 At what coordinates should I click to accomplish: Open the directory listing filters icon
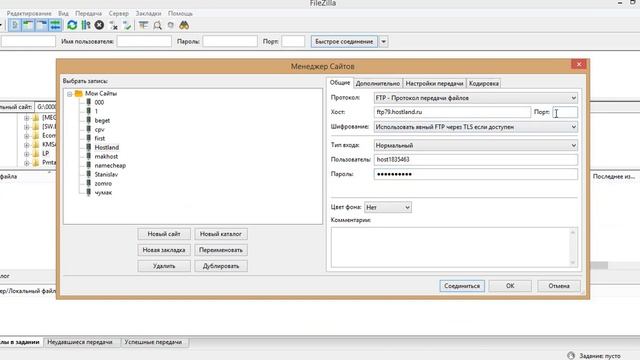[x=143, y=25]
